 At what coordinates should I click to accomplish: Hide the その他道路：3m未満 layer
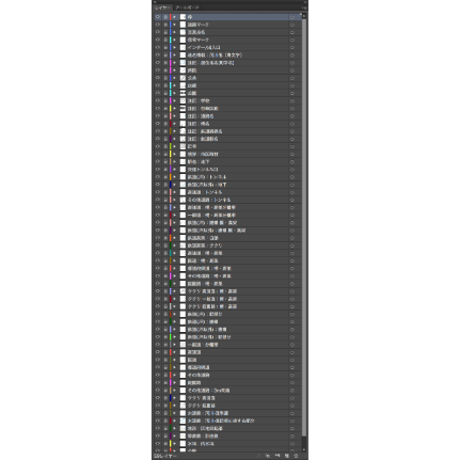click(x=158, y=390)
